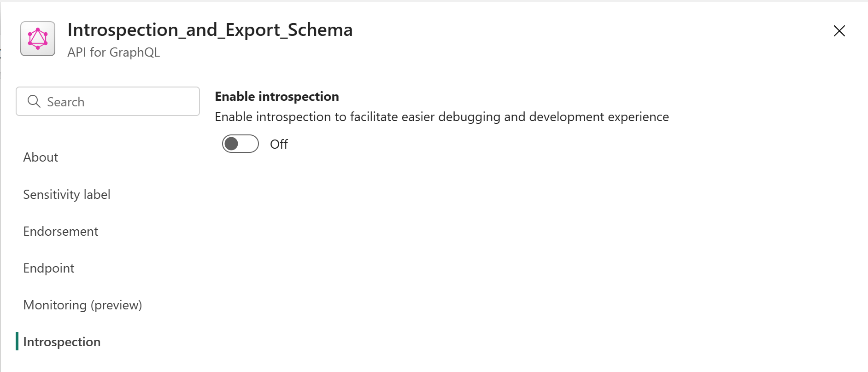Screen dimensions: 868x372
Task: Dismiss the Introspection_and_Export_Schema settings dialog
Action: [x=839, y=31]
